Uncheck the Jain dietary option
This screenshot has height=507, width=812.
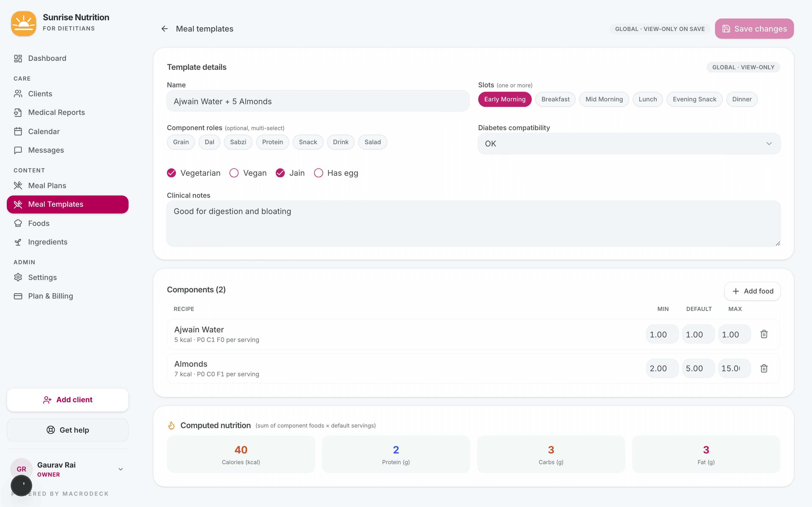coord(280,173)
